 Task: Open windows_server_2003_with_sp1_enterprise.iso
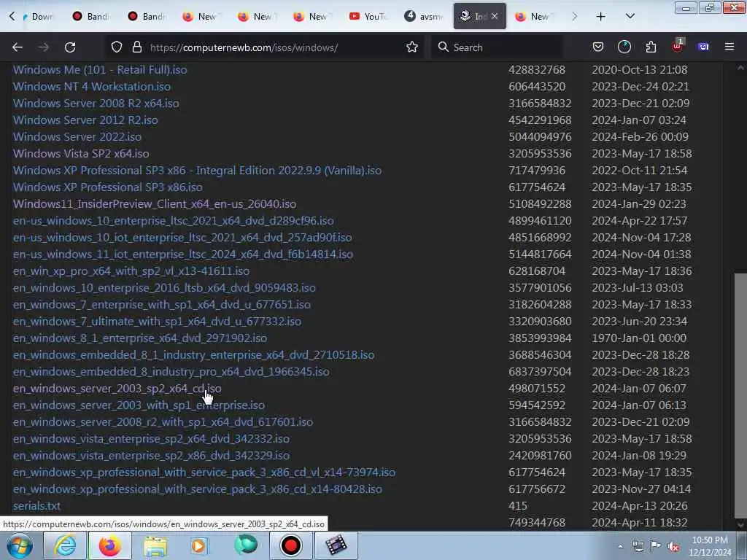pos(139,405)
